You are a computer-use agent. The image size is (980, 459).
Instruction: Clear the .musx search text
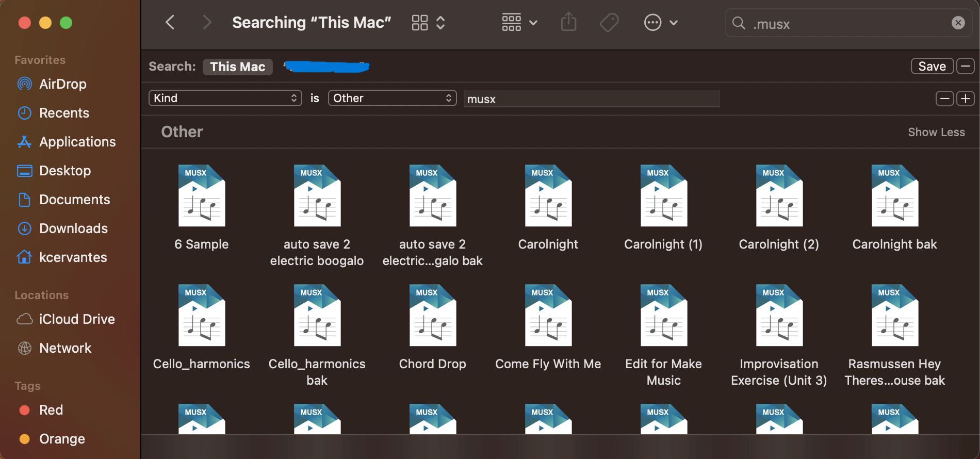[x=958, y=23]
